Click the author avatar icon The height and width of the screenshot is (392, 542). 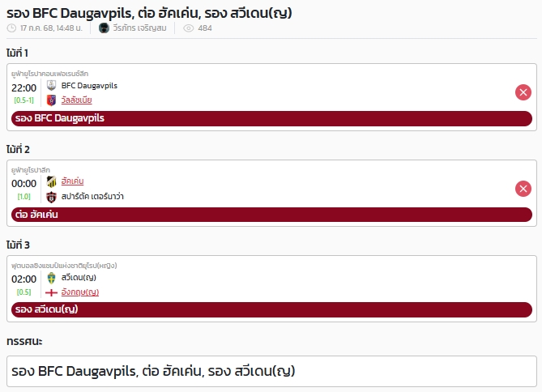104,28
